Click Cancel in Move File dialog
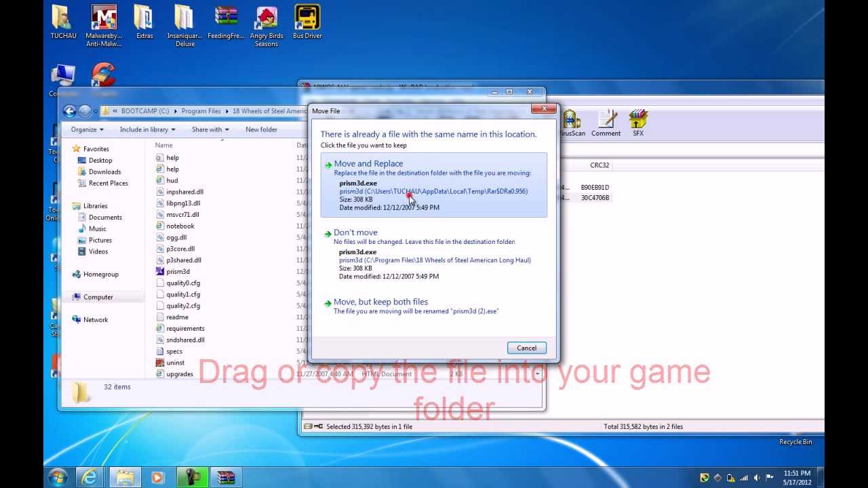This screenshot has height=488, width=868. coord(526,348)
